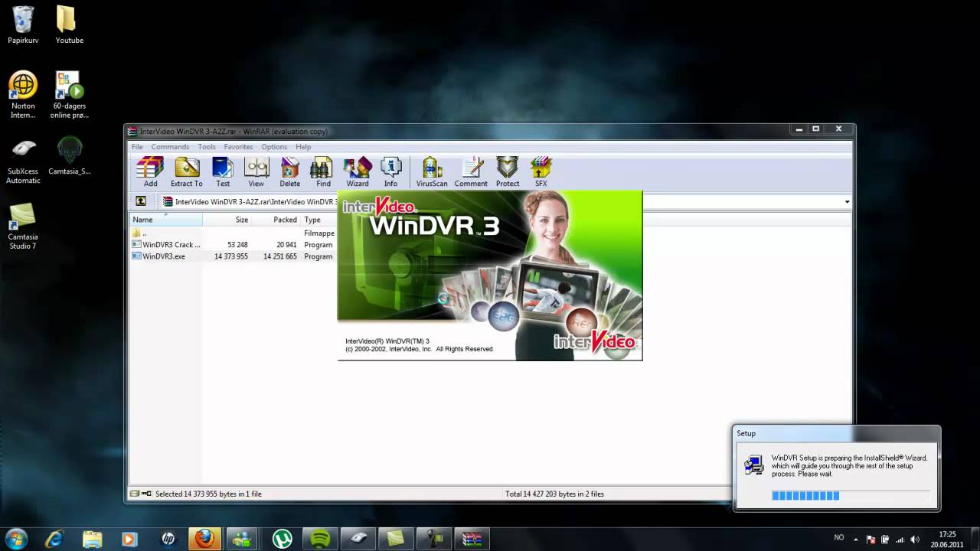Open the Tools menu

[x=207, y=147]
